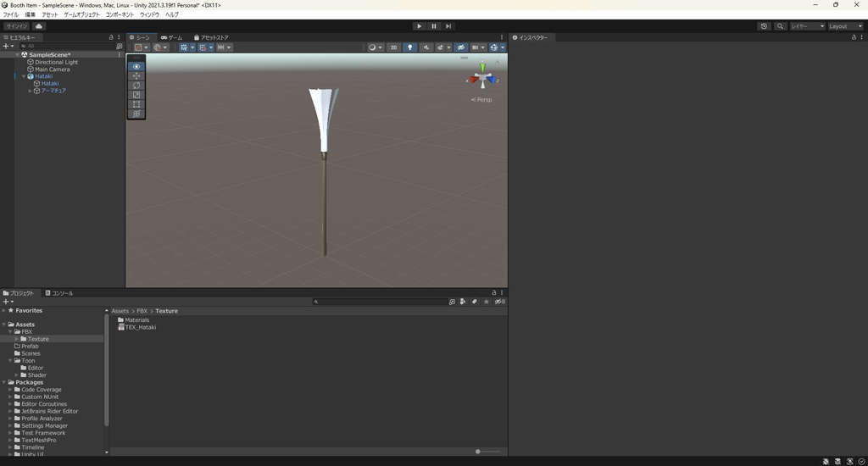Viewport: 868px width, 466px height.
Task: Expand the Favorites section
Action: click(4, 310)
